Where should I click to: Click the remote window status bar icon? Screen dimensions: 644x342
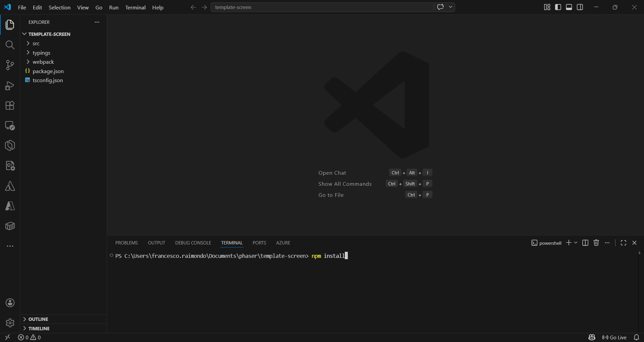7,337
